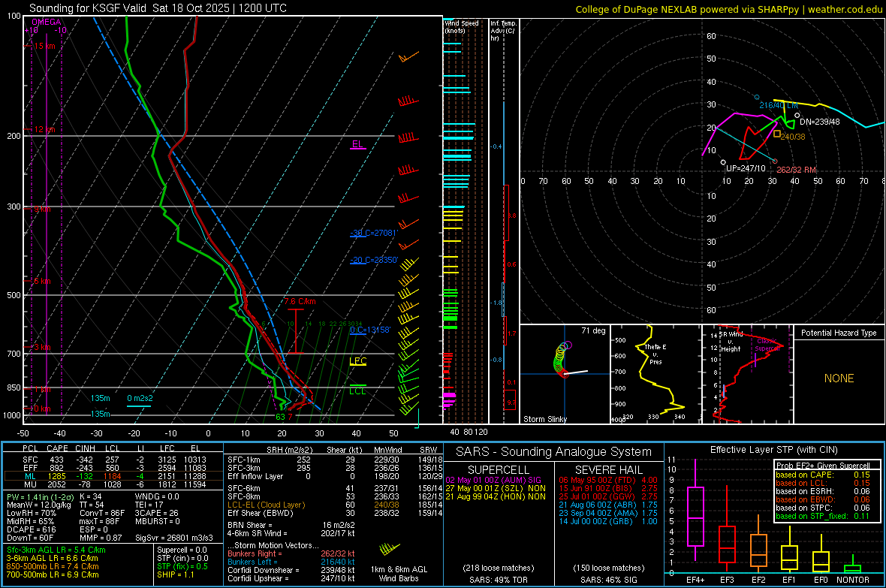The height and width of the screenshot is (588, 886).
Task: Select the -20 C=23350' height label
Action: pyautogui.click(x=374, y=260)
